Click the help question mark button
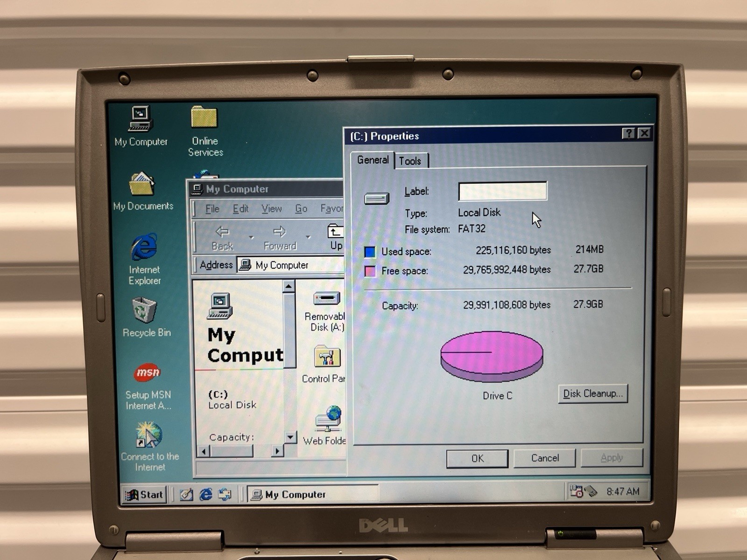Screen dimensions: 747x560 coord(629,133)
